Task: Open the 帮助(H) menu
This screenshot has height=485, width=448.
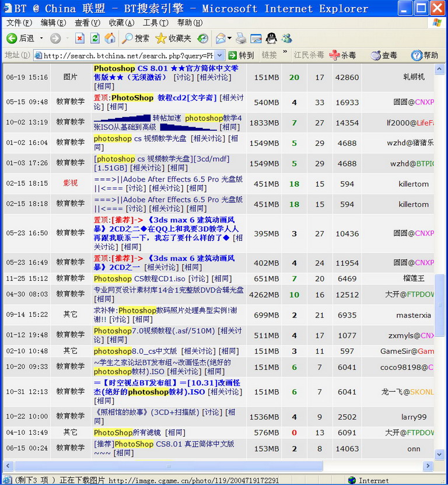Action: coord(190,23)
